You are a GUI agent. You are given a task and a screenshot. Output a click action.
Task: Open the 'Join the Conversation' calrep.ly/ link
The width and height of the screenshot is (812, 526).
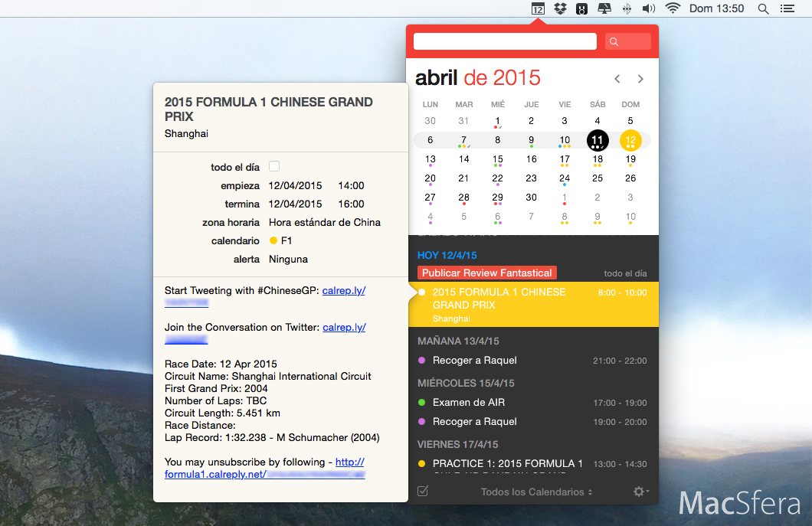[344, 327]
